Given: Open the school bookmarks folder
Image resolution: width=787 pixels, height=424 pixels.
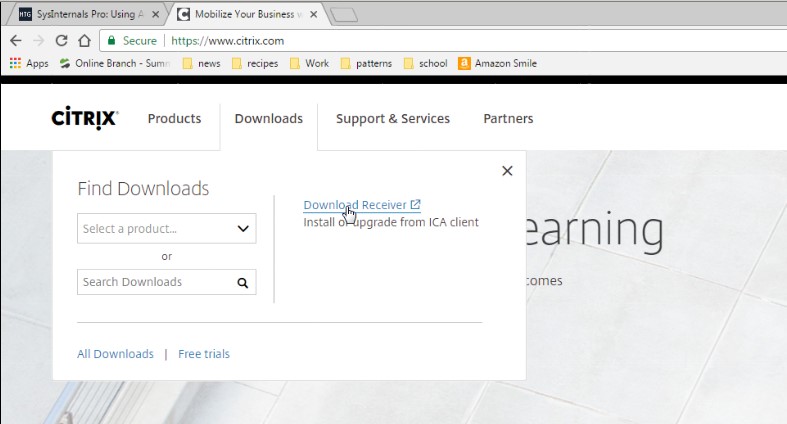Looking at the screenshot, I should click(x=426, y=63).
